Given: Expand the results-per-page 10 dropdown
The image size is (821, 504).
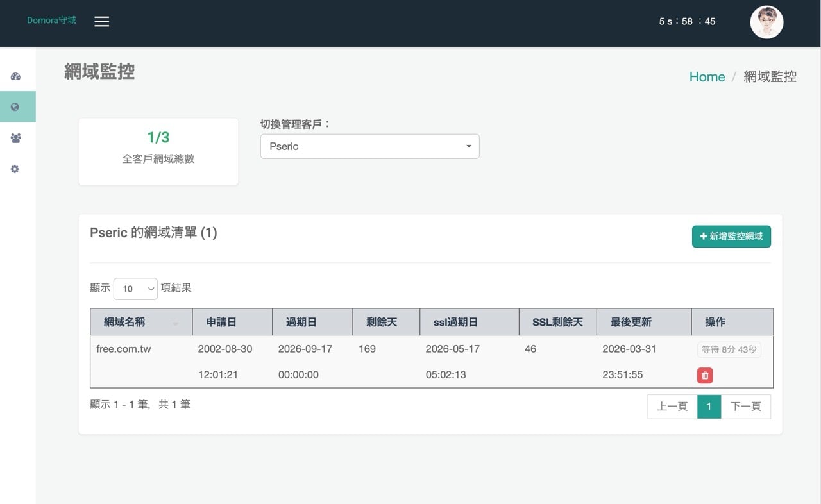Looking at the screenshot, I should (x=135, y=289).
